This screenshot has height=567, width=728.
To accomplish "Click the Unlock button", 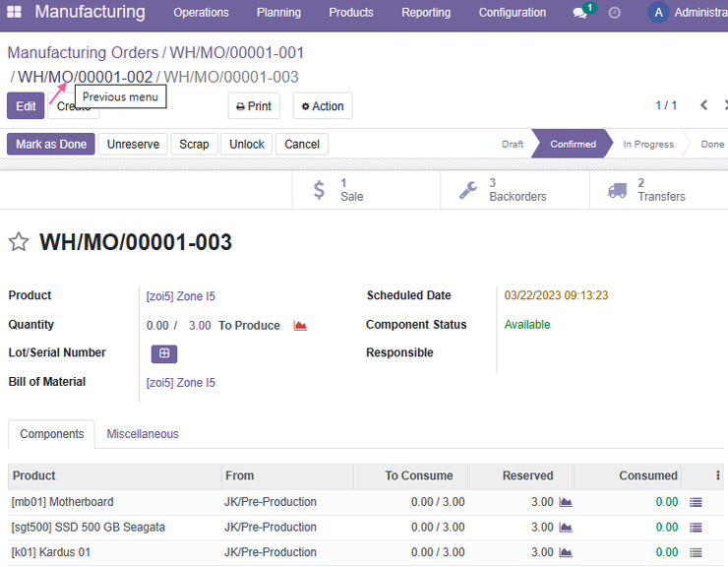I will (247, 144).
